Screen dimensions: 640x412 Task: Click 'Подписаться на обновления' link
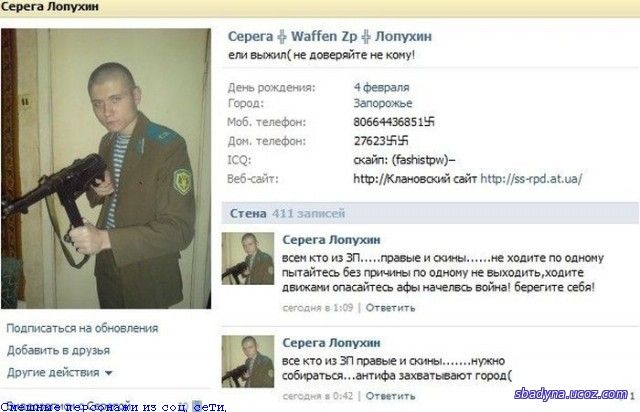pos(82,328)
